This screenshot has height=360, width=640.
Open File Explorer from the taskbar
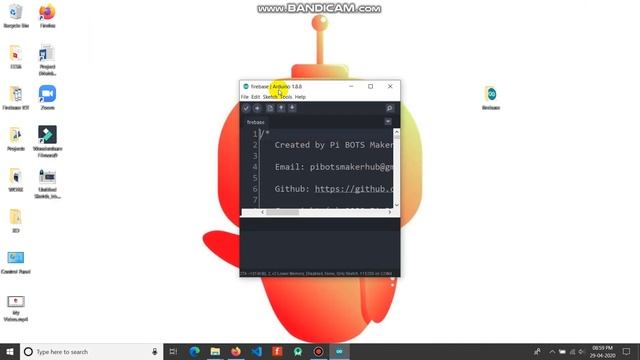(215, 351)
